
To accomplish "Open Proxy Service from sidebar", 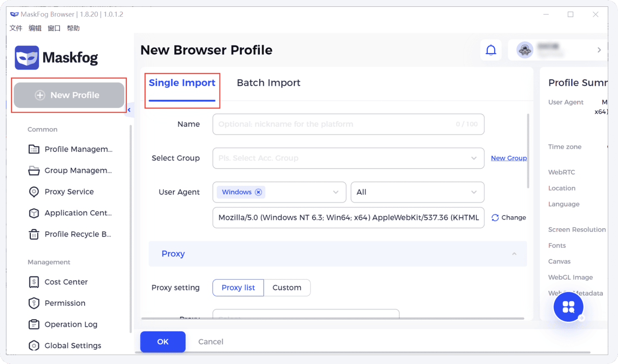I will [x=69, y=192].
